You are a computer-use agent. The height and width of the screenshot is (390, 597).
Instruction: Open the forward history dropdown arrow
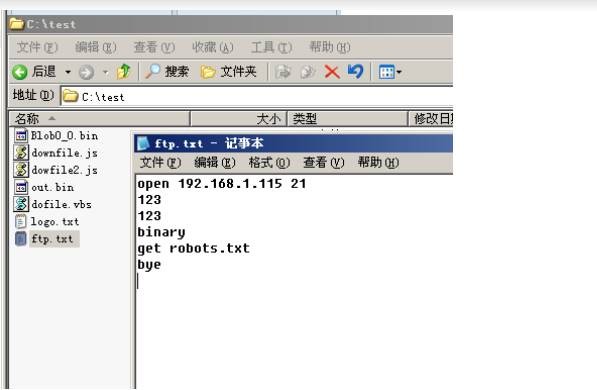click(105, 72)
